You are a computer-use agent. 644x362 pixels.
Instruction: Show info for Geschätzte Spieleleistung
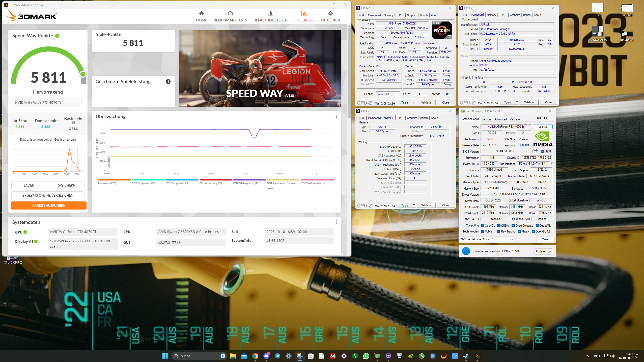168,82
